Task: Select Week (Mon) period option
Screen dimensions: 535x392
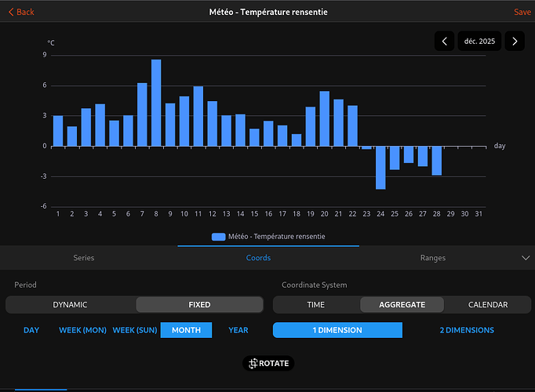Action: 82,330
